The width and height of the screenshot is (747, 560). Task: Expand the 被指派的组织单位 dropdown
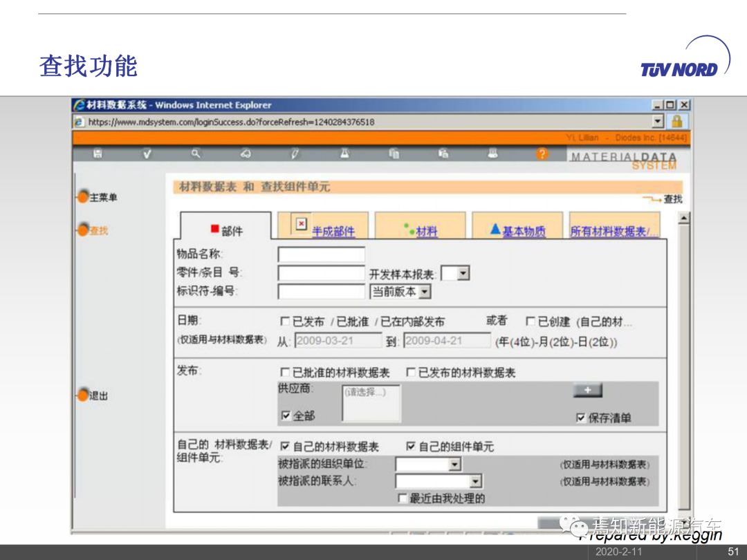tap(454, 465)
